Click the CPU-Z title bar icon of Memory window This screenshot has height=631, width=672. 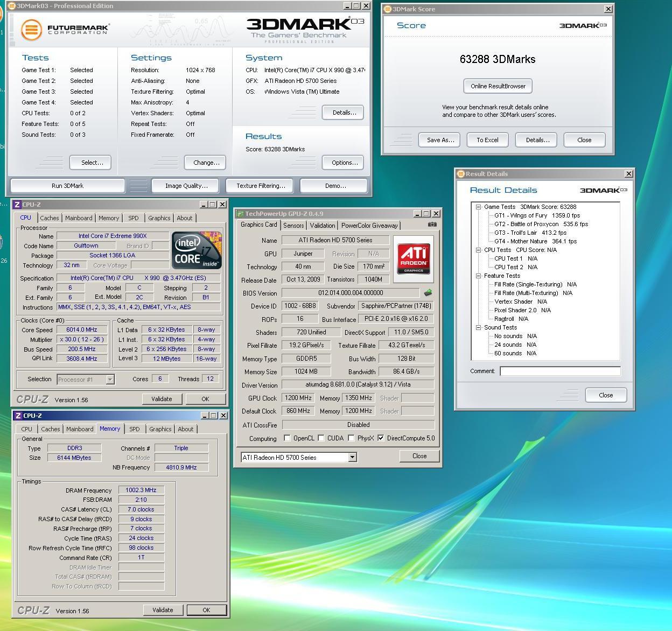point(18,416)
